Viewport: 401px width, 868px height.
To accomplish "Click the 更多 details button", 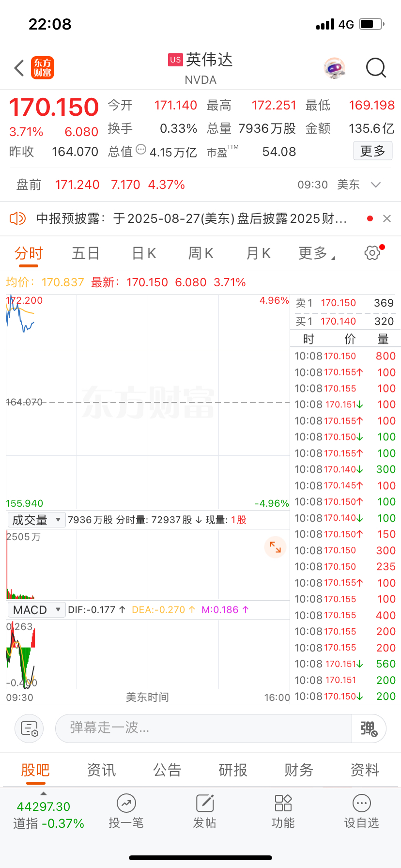I will click(x=372, y=151).
